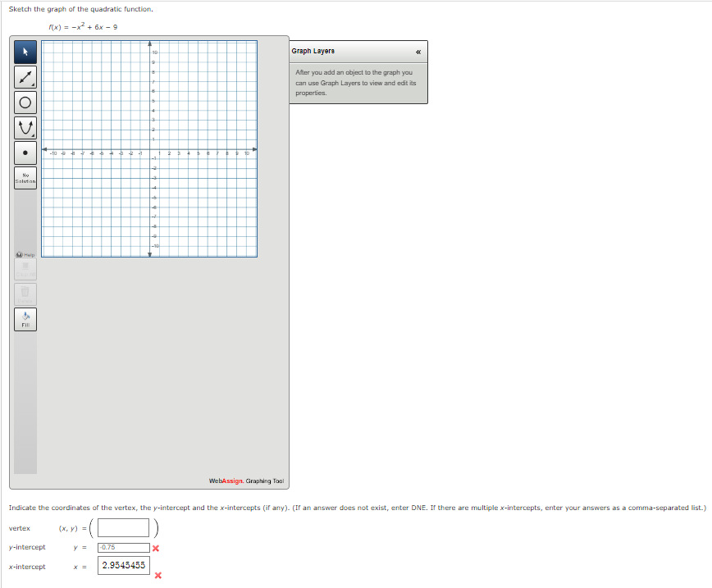This screenshot has height=588, width=712.
Task: Select the circle drawing tool
Action: click(25, 102)
